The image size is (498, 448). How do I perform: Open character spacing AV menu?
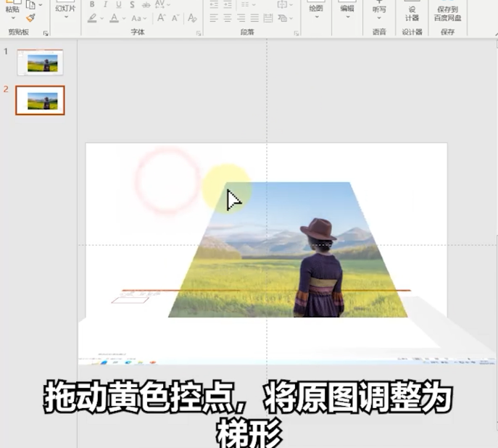pos(162,4)
